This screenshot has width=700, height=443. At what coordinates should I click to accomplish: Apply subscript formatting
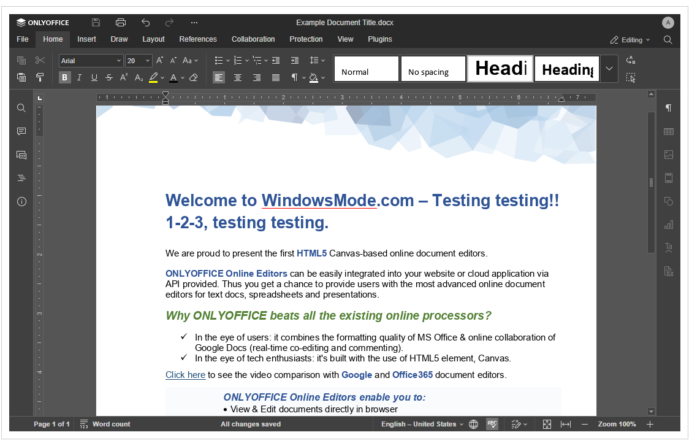click(x=139, y=77)
